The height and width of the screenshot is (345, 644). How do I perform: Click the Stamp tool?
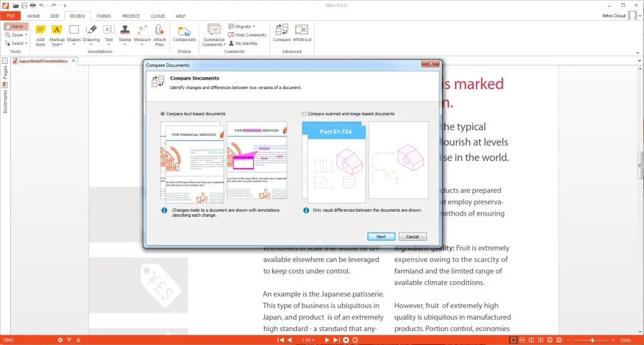125,35
